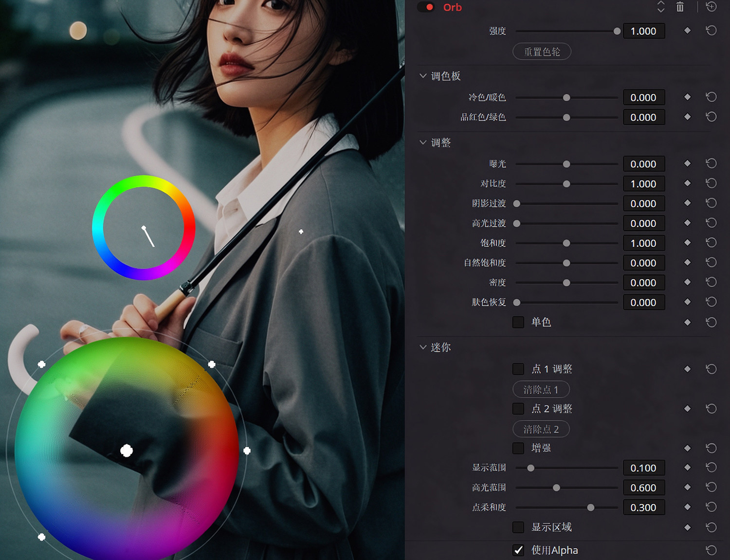Click the 曝光 value field
Viewport: 730px width, 560px height.
pos(644,164)
